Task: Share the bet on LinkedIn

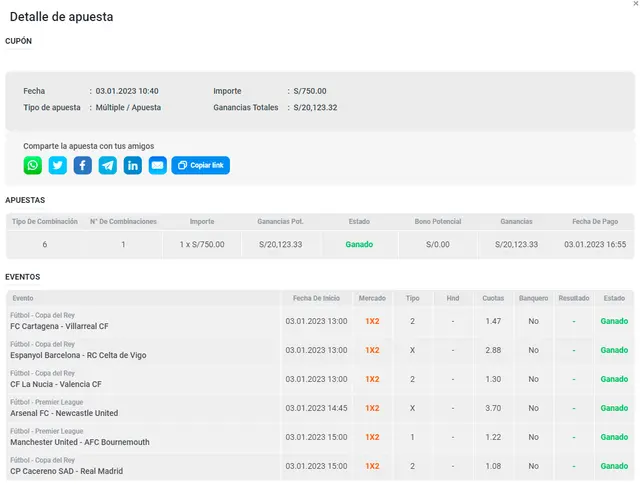Action: click(133, 165)
